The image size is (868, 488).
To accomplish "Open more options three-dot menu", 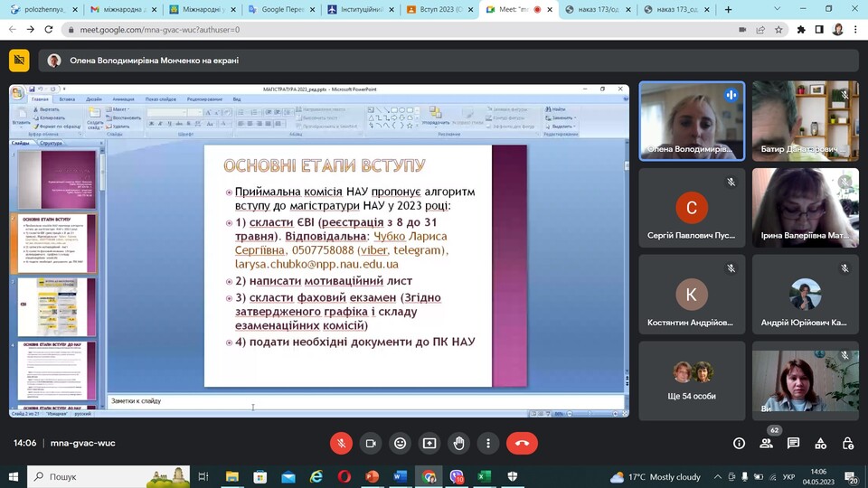I will (x=488, y=443).
